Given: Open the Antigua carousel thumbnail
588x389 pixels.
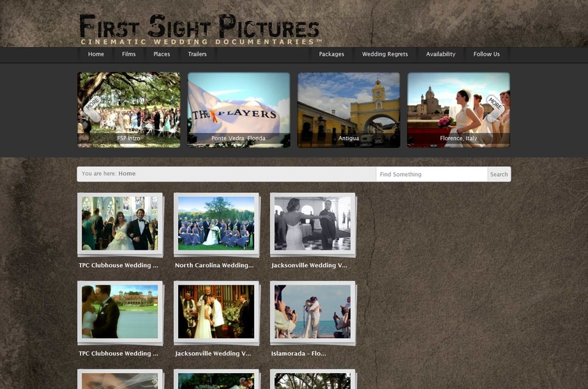Looking at the screenshot, I should pyautogui.click(x=349, y=109).
